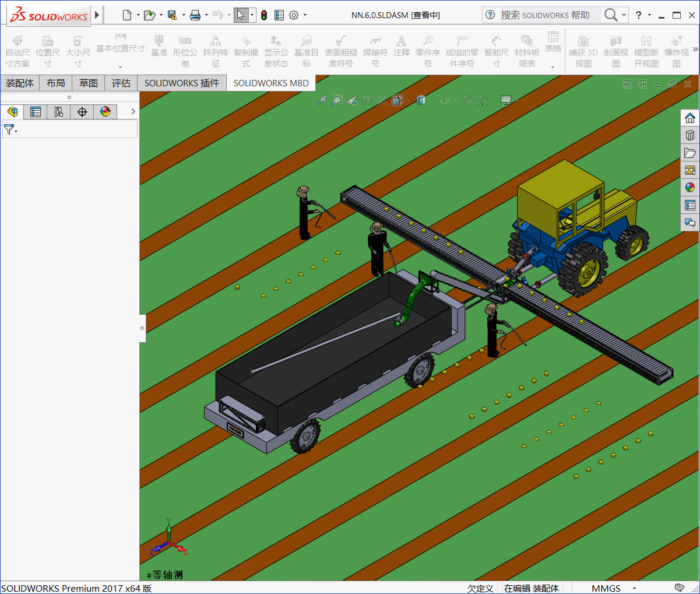
Task: Click the tag icon in status bar
Action: 679,588
